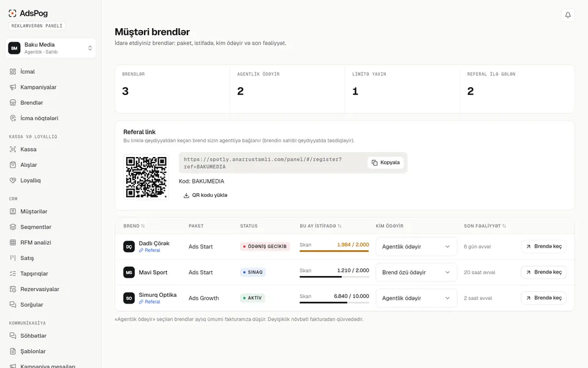This screenshot has width=588, height=368.
Task: Click Brendə keç for Simurq Optika
Action: coord(543,298)
